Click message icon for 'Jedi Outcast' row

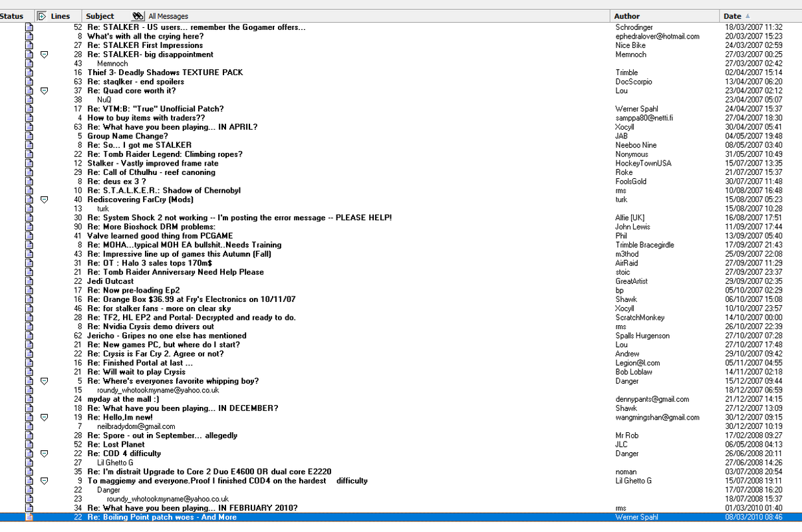tap(29, 281)
